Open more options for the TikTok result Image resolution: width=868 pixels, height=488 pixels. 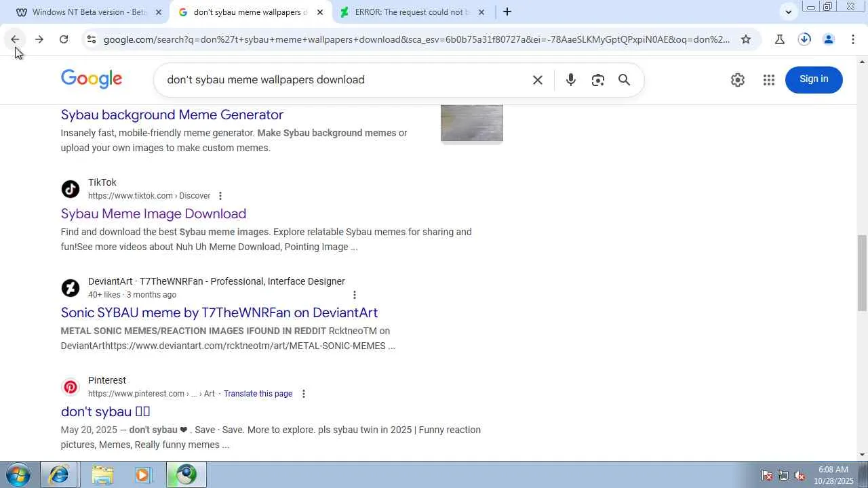(x=220, y=196)
